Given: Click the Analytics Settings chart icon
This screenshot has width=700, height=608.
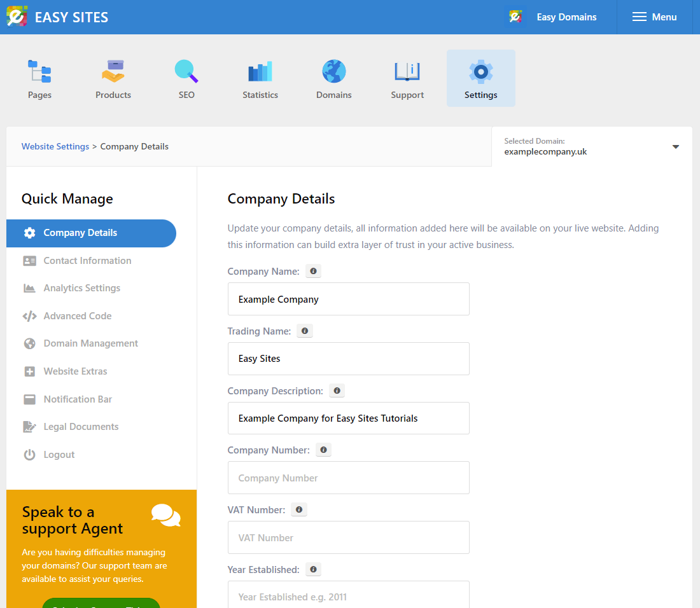Looking at the screenshot, I should click(29, 288).
